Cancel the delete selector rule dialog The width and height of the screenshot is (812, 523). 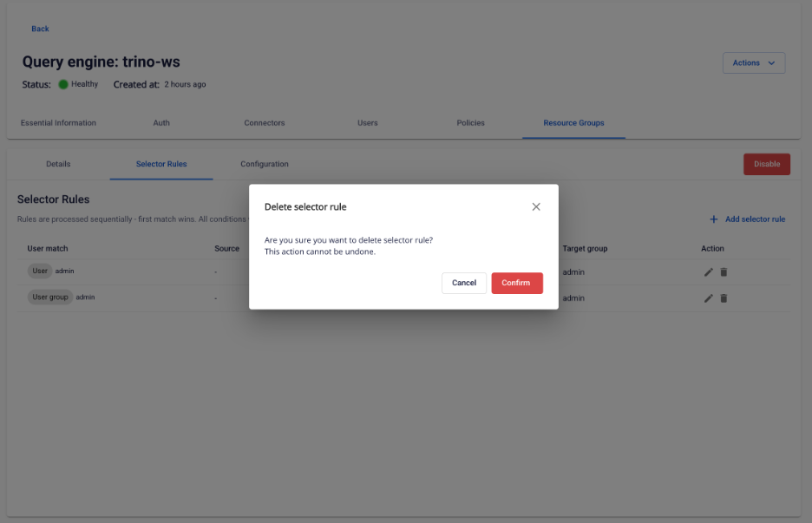click(x=464, y=283)
